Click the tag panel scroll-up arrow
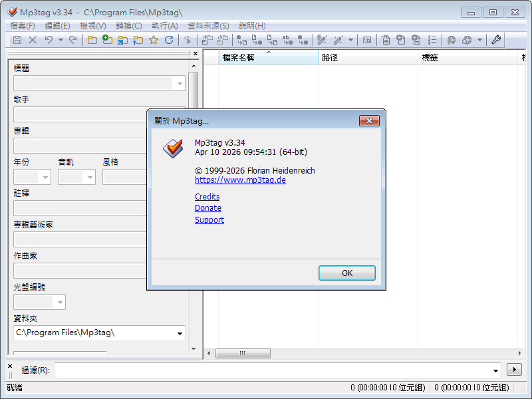Viewport: 532px width, 399px height. point(194,66)
